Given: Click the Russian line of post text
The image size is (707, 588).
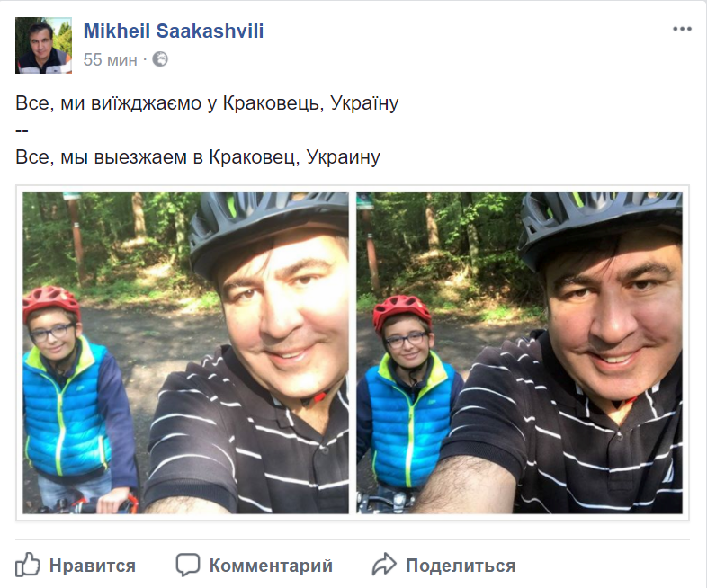Looking at the screenshot, I should pyautogui.click(x=198, y=157).
